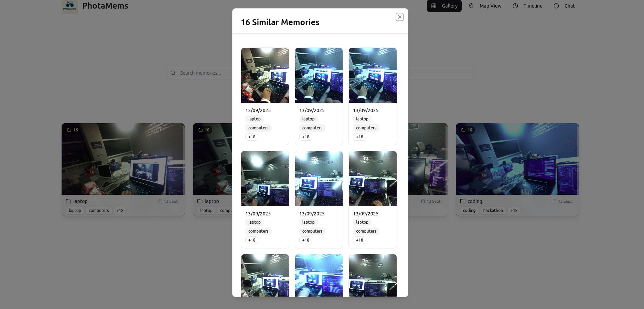This screenshot has height=309, width=644.
Task: Click the Timeline clock icon
Action: pos(515,6)
